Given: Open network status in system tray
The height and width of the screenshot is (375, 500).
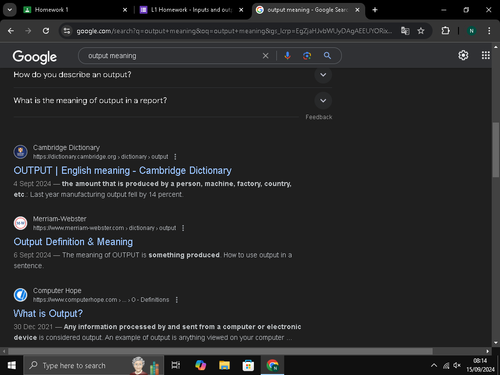Looking at the screenshot, I should 446,366.
